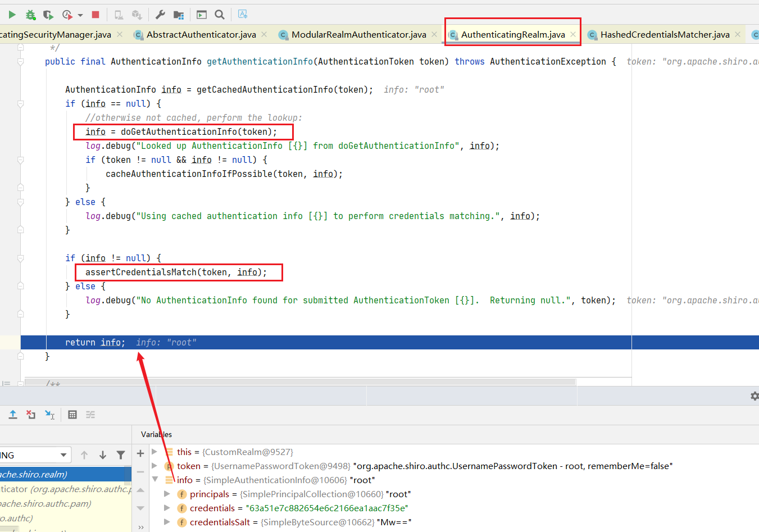Switch to AbstractAuthenticator.java tab
The image size is (759, 532).
(201, 35)
